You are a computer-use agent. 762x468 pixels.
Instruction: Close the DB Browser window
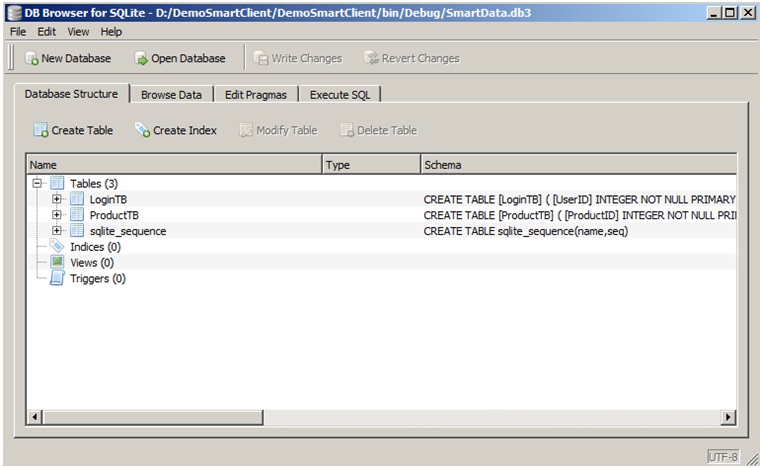click(748, 13)
